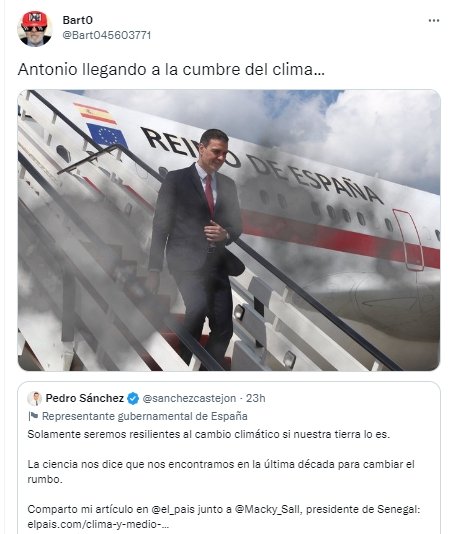Click the 'La ciencia nos dice' paragraph
The width and height of the screenshot is (450, 534).
click(x=221, y=472)
